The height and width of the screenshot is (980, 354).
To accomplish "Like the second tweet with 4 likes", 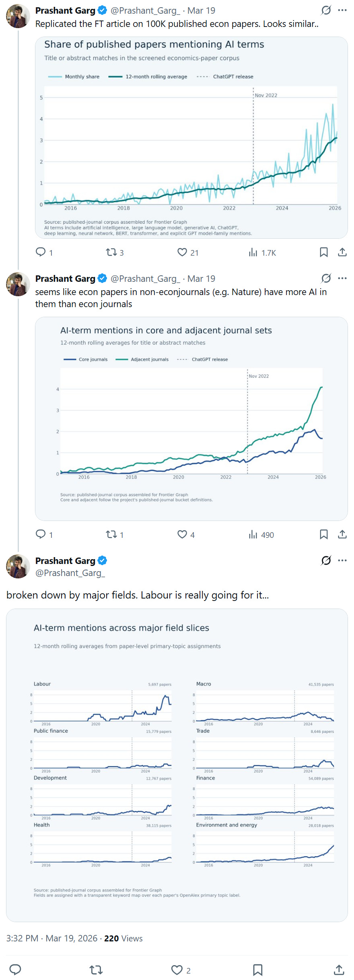I will (182, 534).
